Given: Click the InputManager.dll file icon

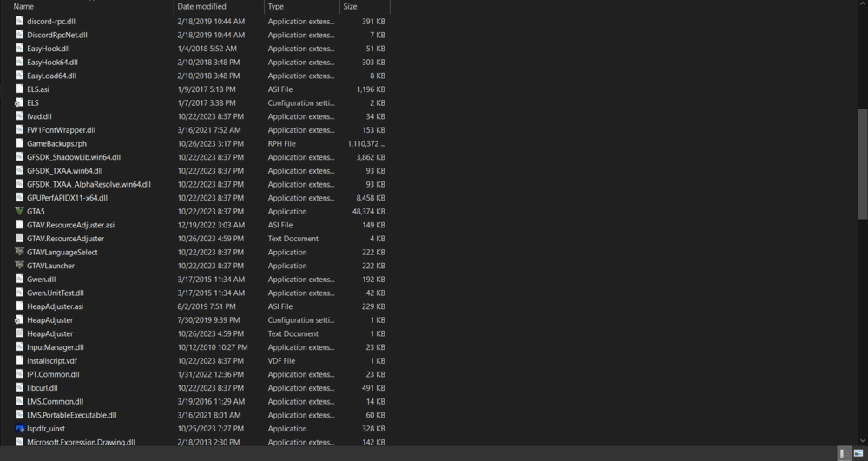Looking at the screenshot, I should tap(19, 347).
